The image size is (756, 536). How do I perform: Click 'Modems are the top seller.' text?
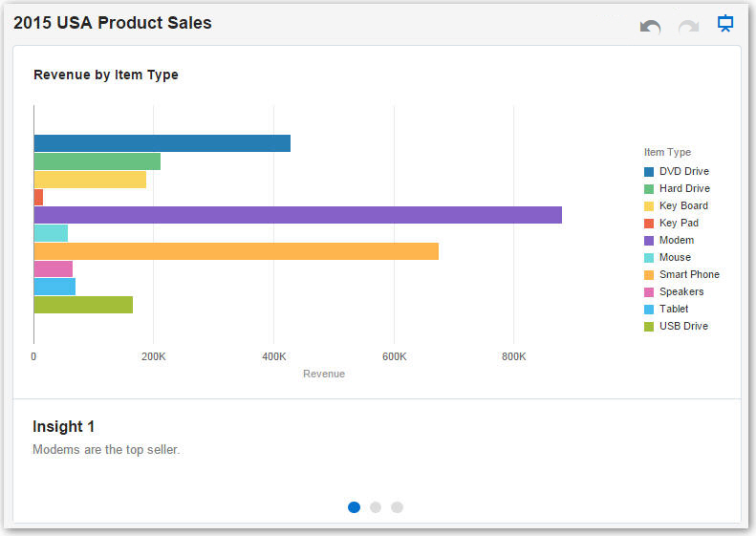pyautogui.click(x=106, y=449)
